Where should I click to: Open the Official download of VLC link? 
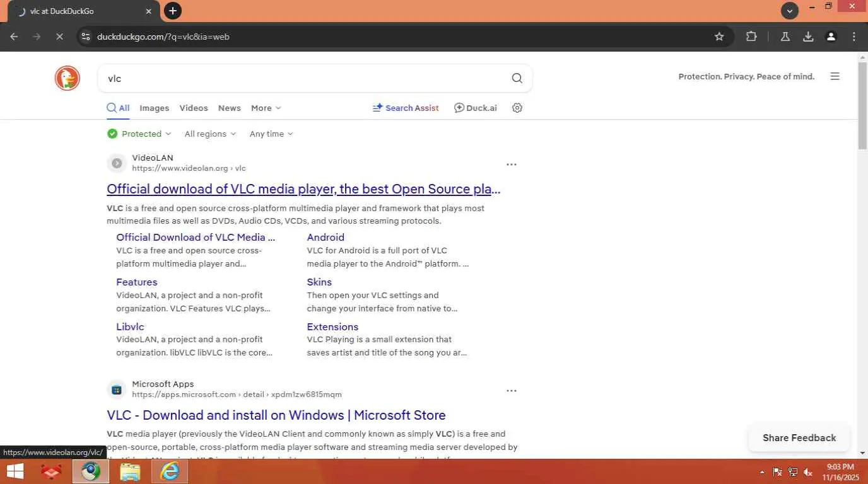pos(303,189)
